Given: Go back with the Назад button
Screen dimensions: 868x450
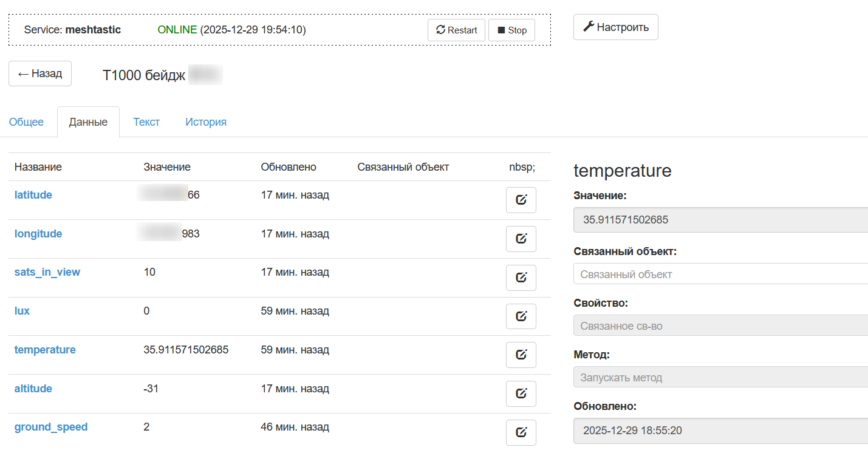Looking at the screenshot, I should point(40,73).
